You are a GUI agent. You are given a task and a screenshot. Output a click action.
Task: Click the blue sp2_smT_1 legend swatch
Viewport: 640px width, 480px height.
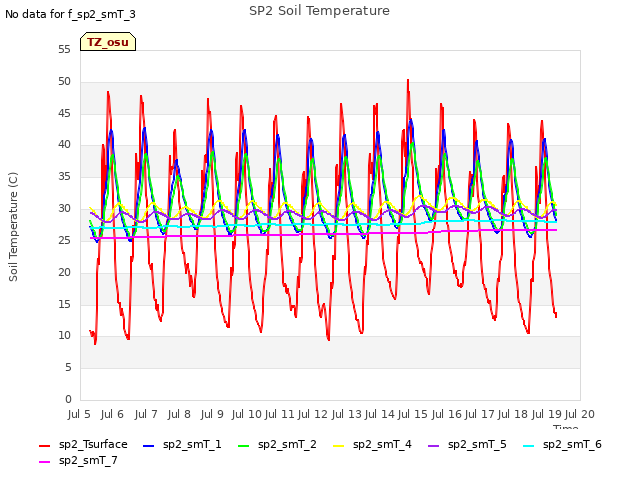pyautogui.click(x=149, y=446)
